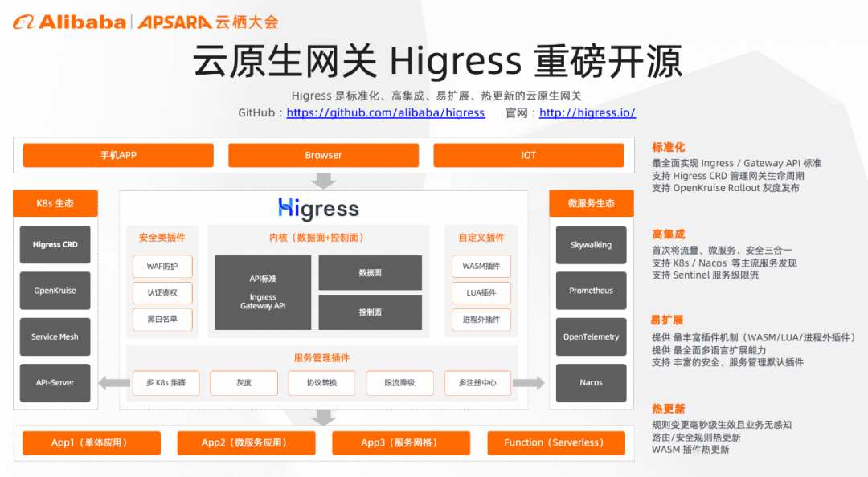The width and height of the screenshot is (868, 477).
Task: Select the API-Server block
Action: tap(55, 382)
